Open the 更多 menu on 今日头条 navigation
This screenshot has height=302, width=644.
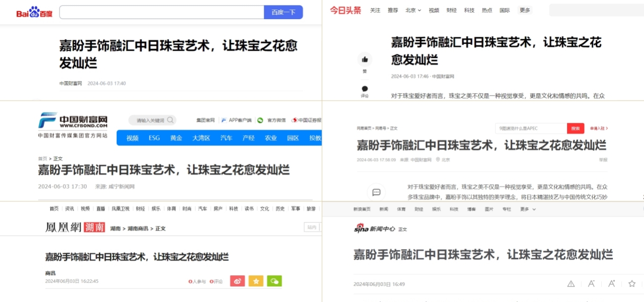pyautogui.click(x=524, y=10)
